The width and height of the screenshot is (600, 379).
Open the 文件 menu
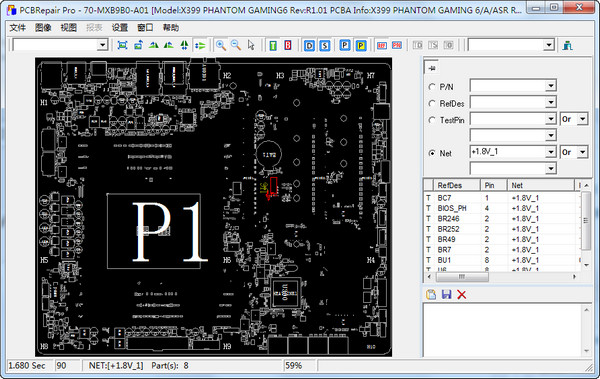tap(18, 28)
